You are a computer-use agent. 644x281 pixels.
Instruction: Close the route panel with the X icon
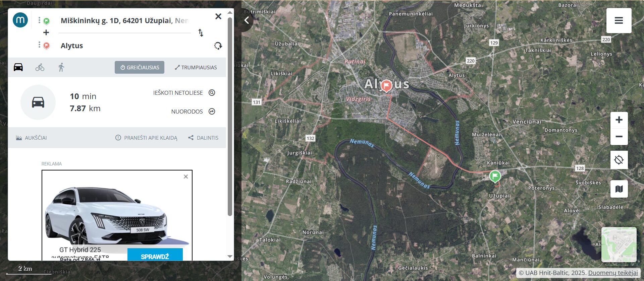218,16
